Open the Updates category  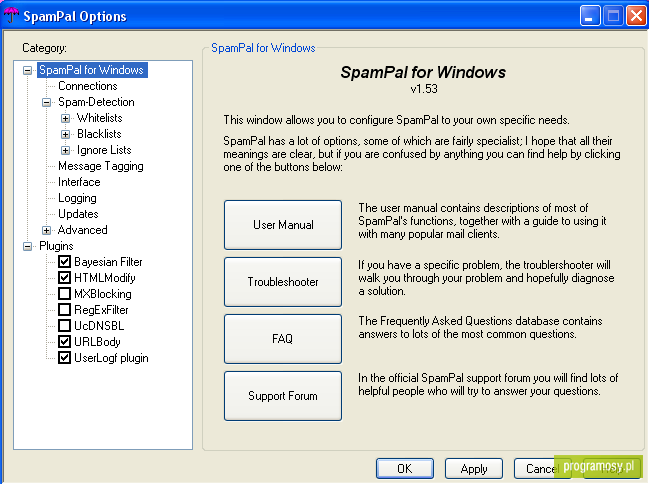pos(78,214)
